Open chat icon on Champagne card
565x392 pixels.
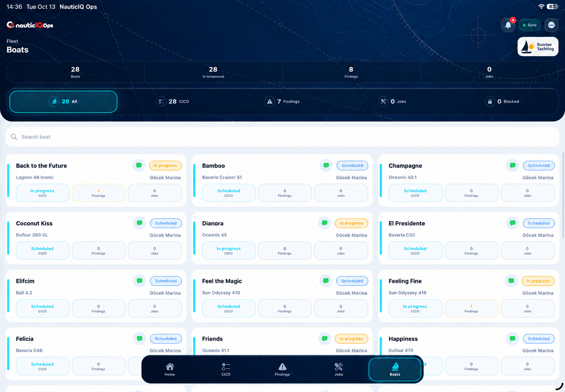click(x=512, y=165)
